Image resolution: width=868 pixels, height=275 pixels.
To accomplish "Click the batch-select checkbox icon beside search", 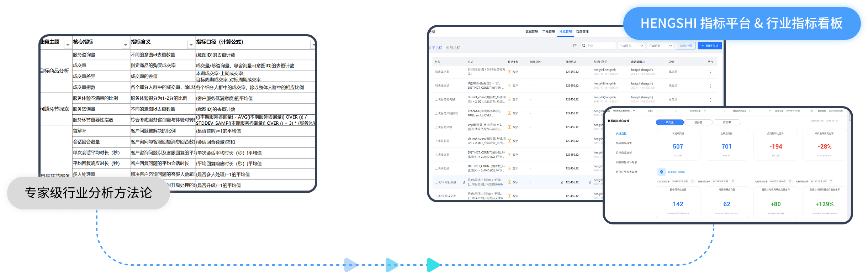I will tap(575, 46).
